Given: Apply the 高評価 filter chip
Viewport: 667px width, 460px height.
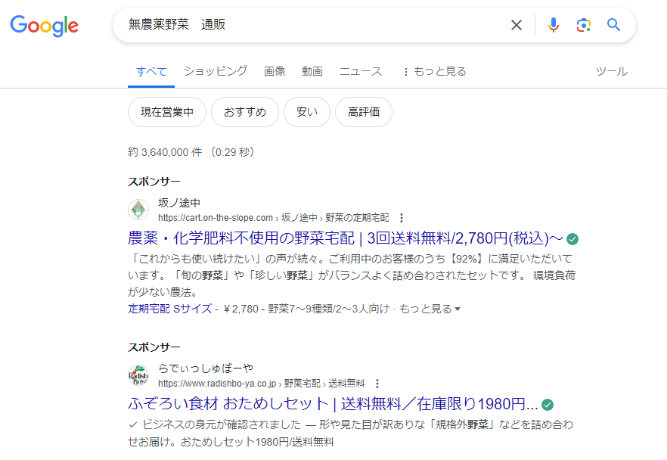Looking at the screenshot, I should coord(364,112).
